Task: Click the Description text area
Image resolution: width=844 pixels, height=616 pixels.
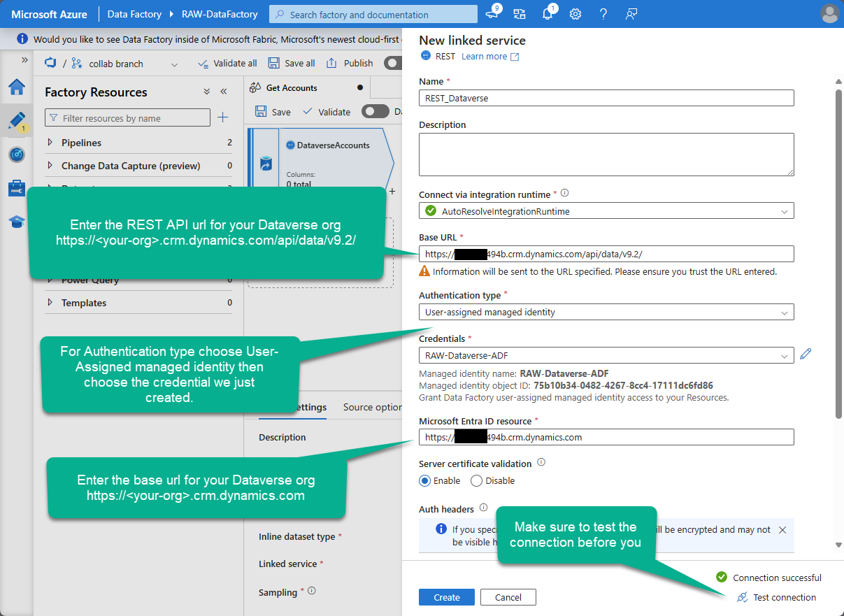Action: point(606,155)
